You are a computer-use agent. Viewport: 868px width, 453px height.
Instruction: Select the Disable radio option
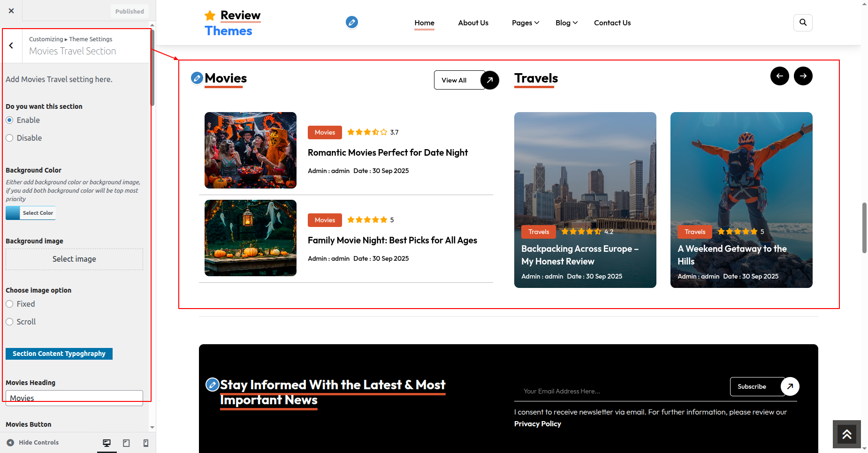pyautogui.click(x=10, y=138)
